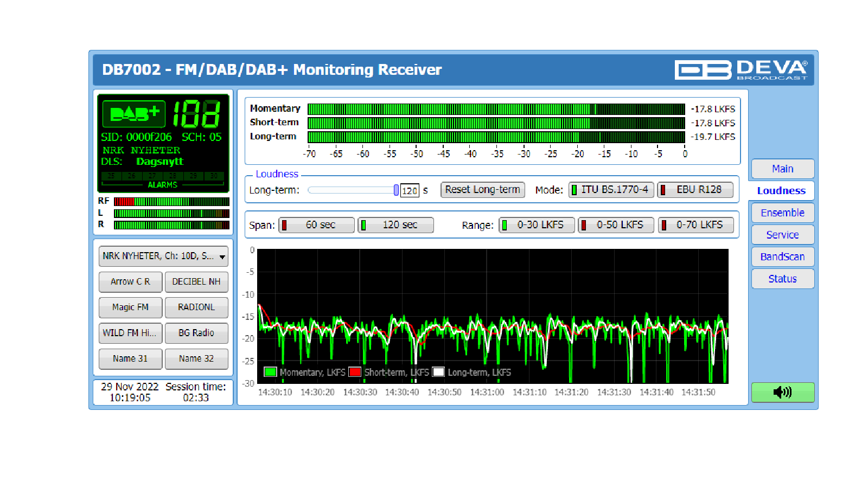Open the Status tab
The image size is (868, 488).
[782, 279]
